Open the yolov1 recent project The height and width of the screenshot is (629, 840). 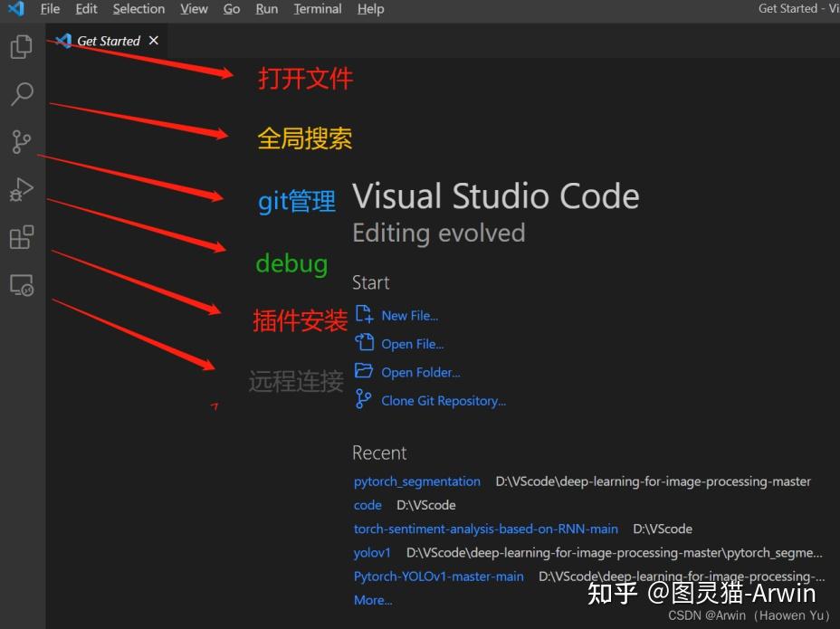point(371,552)
